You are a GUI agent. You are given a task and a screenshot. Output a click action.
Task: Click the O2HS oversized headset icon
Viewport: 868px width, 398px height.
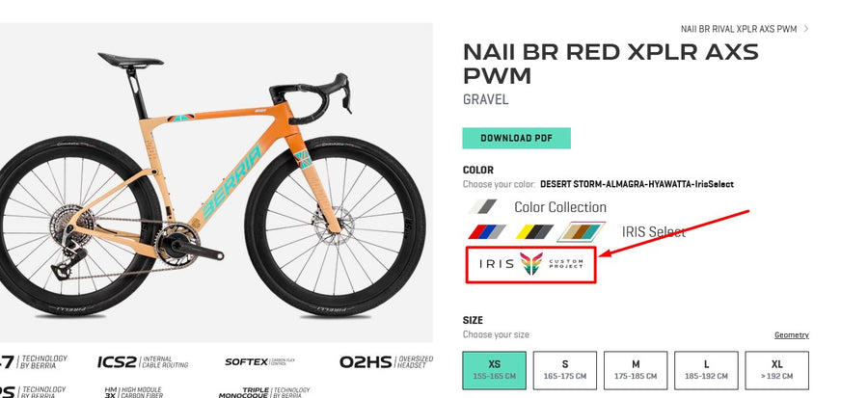386,362
